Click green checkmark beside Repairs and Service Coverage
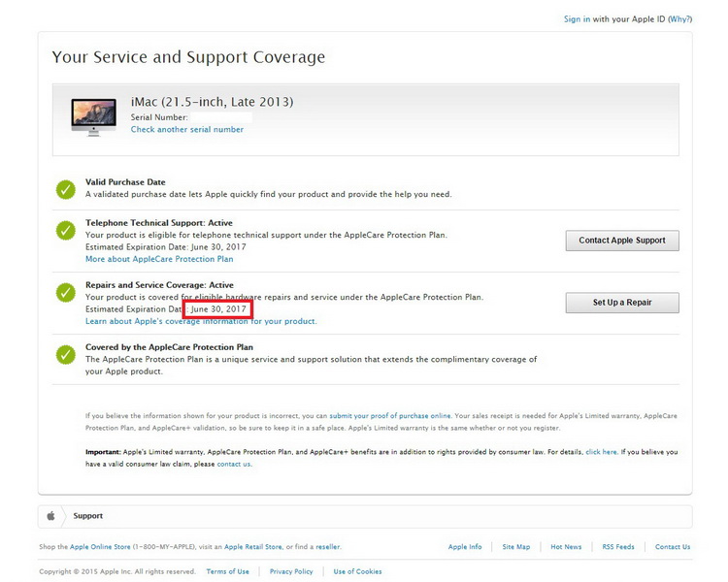 [x=66, y=292]
